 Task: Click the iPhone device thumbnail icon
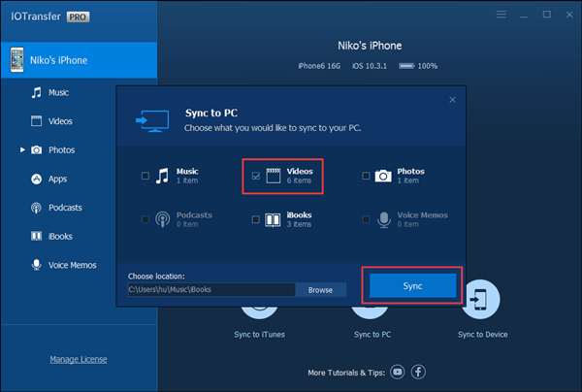point(16,59)
